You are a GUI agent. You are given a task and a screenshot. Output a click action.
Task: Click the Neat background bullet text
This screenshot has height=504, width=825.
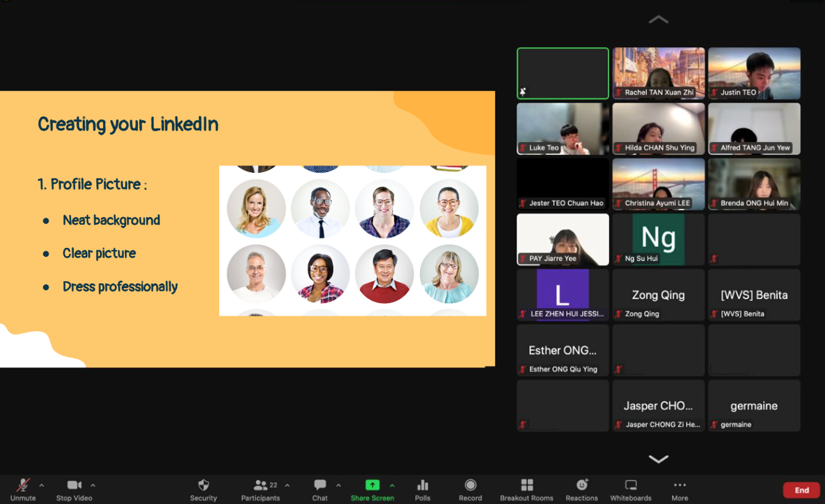(x=111, y=220)
